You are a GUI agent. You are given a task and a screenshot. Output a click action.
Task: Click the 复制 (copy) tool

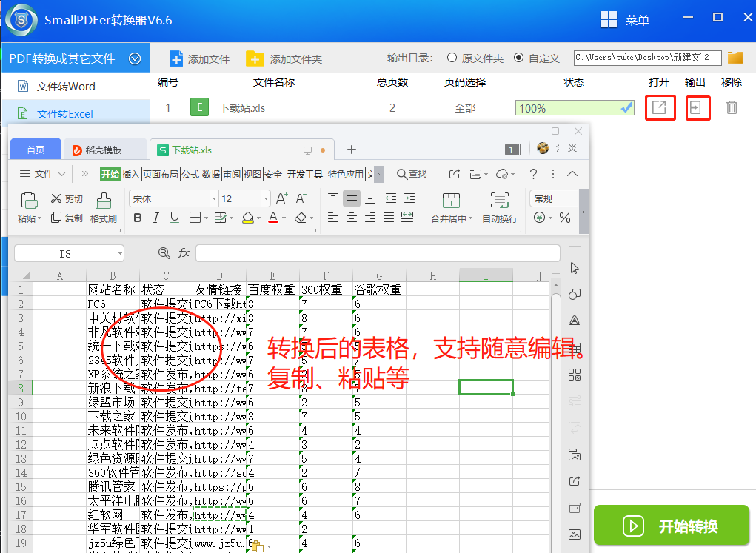pos(67,218)
